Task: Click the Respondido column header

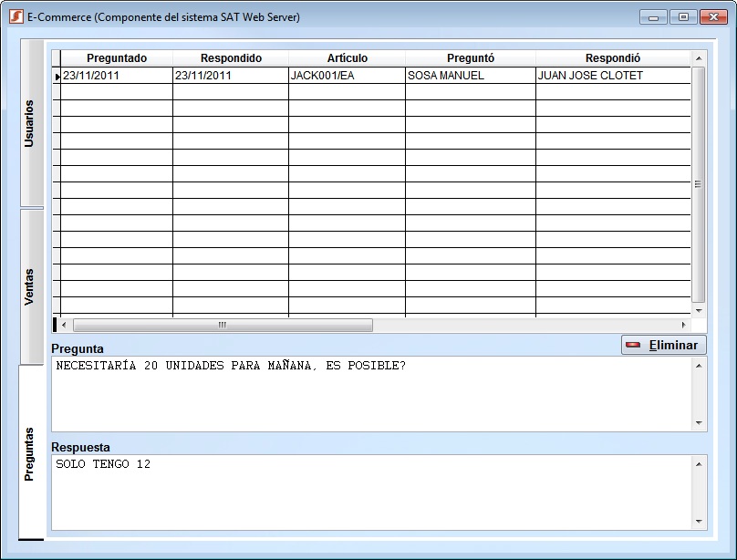Action: tap(231, 58)
